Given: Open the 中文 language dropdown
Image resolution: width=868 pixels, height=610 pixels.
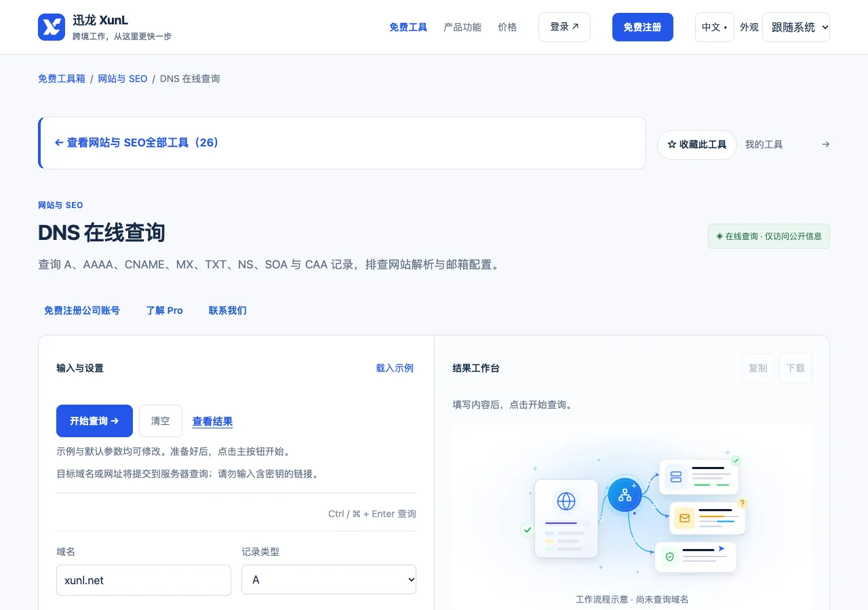Looking at the screenshot, I should click(x=715, y=27).
